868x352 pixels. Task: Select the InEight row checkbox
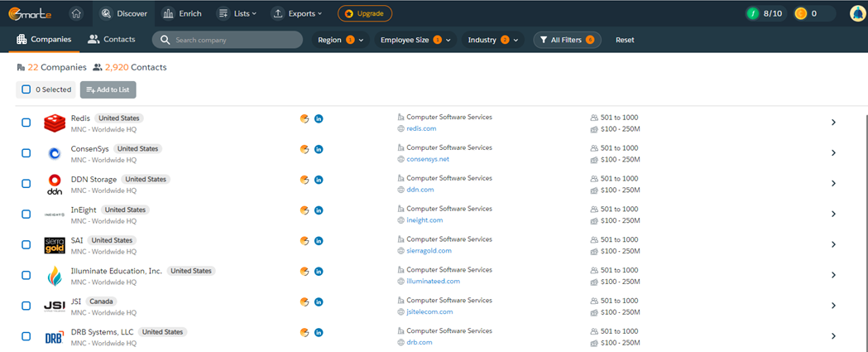tap(26, 214)
